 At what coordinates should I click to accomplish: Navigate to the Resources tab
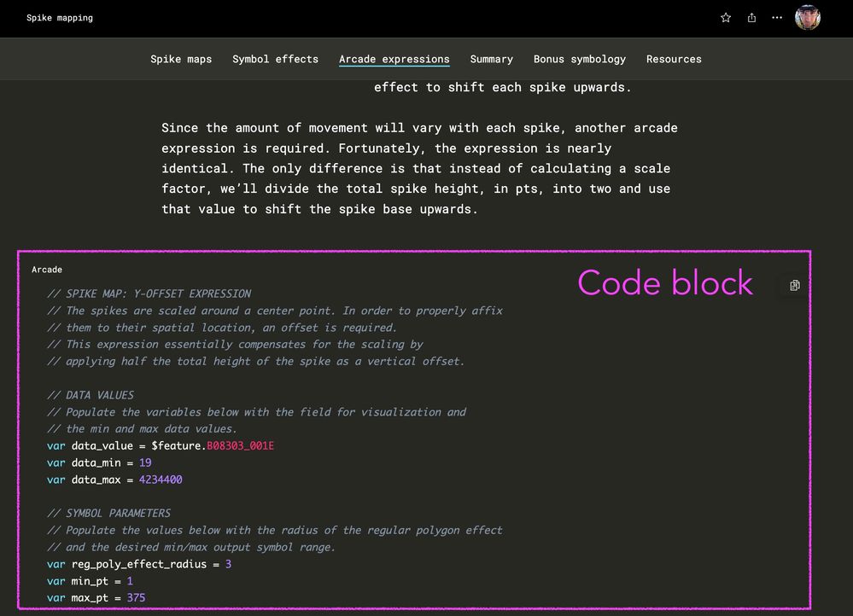pos(674,59)
